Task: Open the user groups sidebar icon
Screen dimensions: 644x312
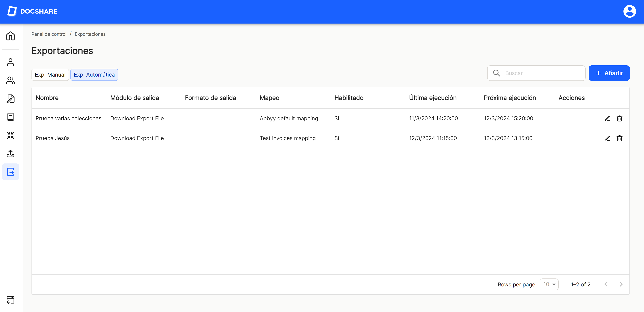Action: [x=10, y=80]
